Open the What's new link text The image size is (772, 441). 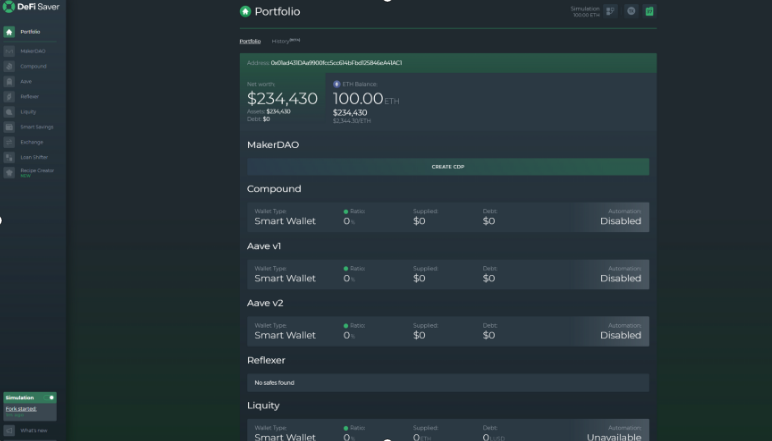pyautogui.click(x=34, y=431)
